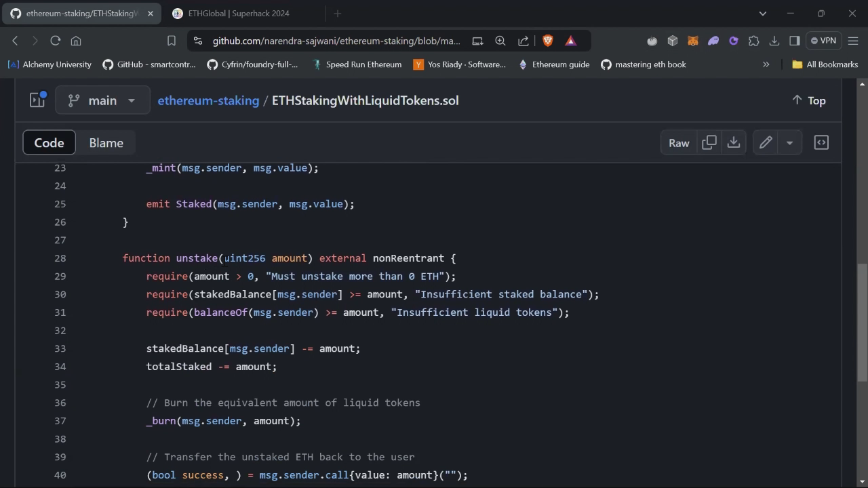Open the All Bookmarks folder
This screenshot has height=488, width=868.
825,64
